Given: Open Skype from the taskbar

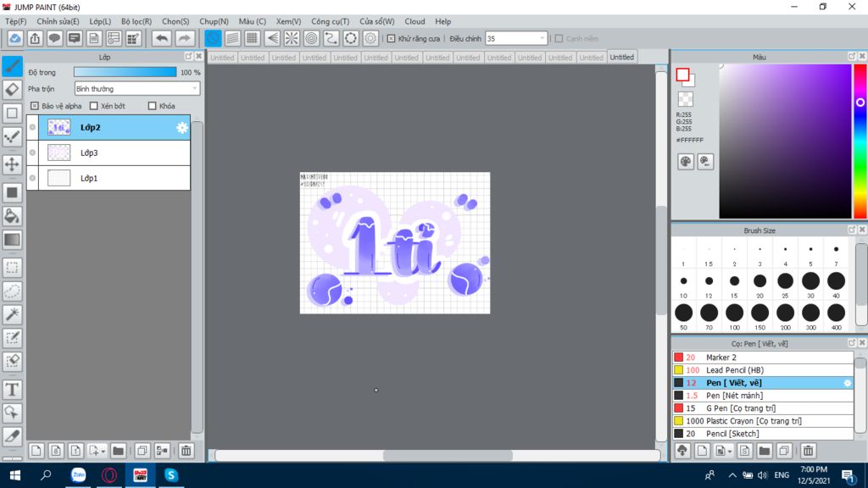Looking at the screenshot, I should pos(170,475).
